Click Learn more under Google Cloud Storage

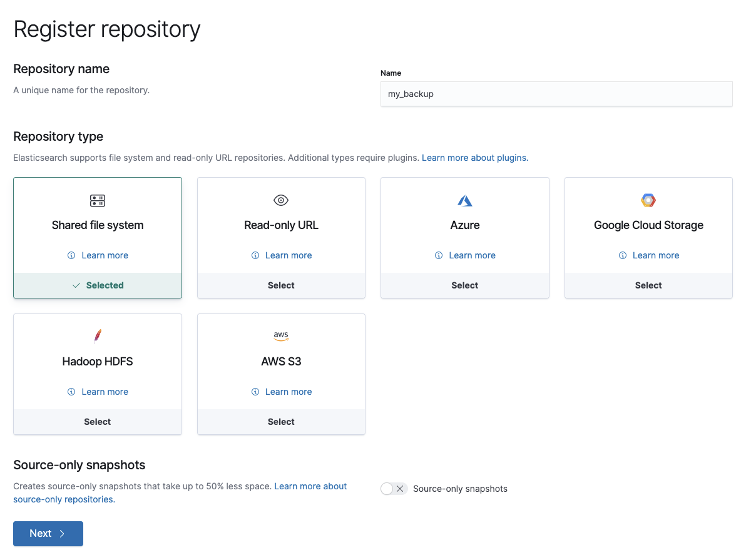[x=656, y=255]
